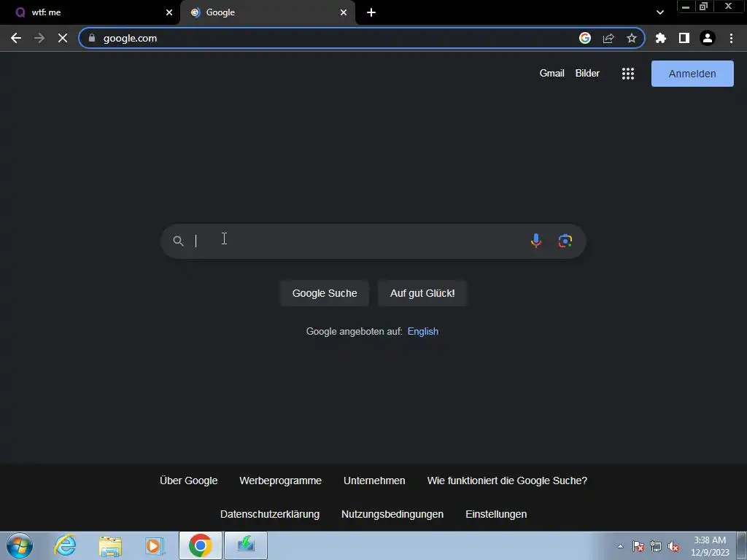747x560 pixels.
Task: Open a new tab
Action: tap(371, 12)
